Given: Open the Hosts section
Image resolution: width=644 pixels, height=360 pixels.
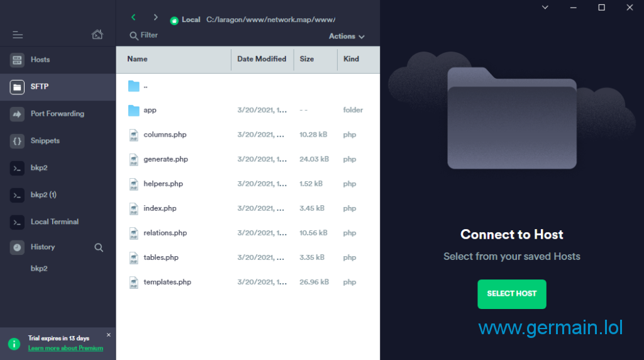Looking at the screenshot, I should (40, 60).
